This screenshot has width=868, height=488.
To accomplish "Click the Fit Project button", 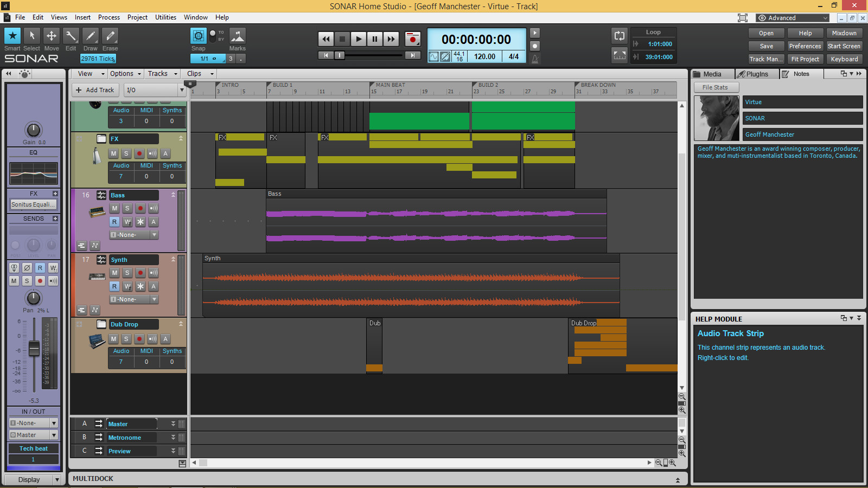I will [x=805, y=59].
